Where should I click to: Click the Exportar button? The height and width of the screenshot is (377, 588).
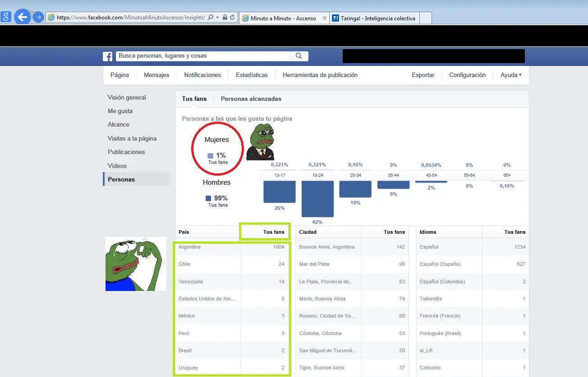click(x=423, y=75)
